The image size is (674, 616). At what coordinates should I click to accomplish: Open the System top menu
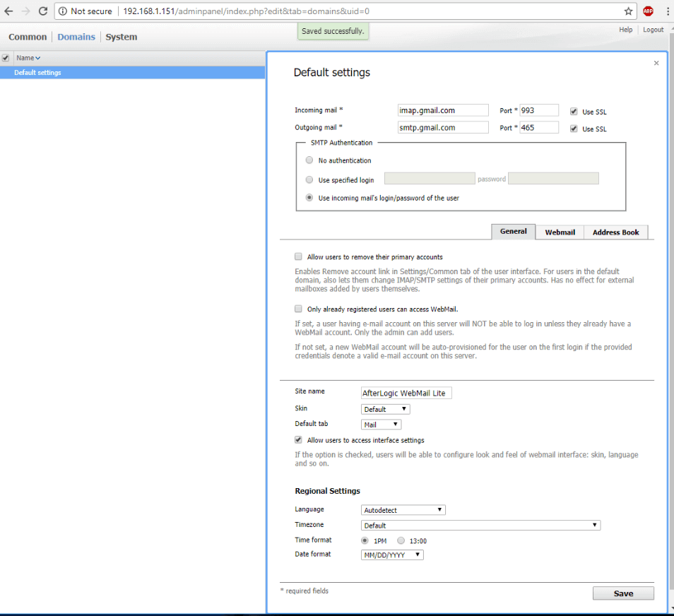(x=122, y=37)
